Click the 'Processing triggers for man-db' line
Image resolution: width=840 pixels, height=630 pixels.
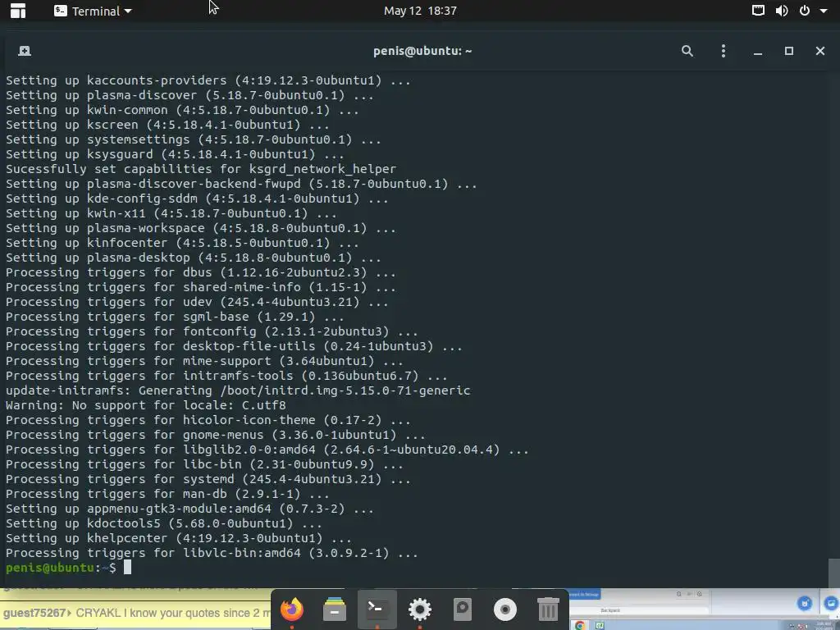[x=167, y=494]
